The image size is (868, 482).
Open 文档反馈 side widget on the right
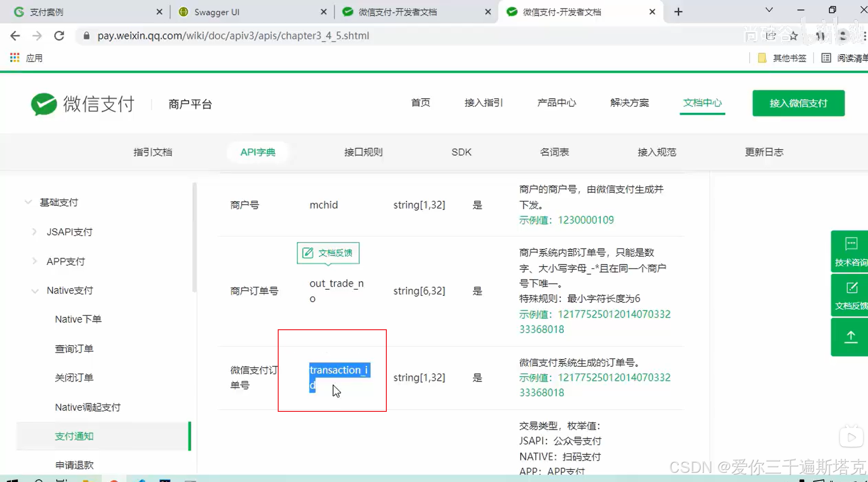850,295
